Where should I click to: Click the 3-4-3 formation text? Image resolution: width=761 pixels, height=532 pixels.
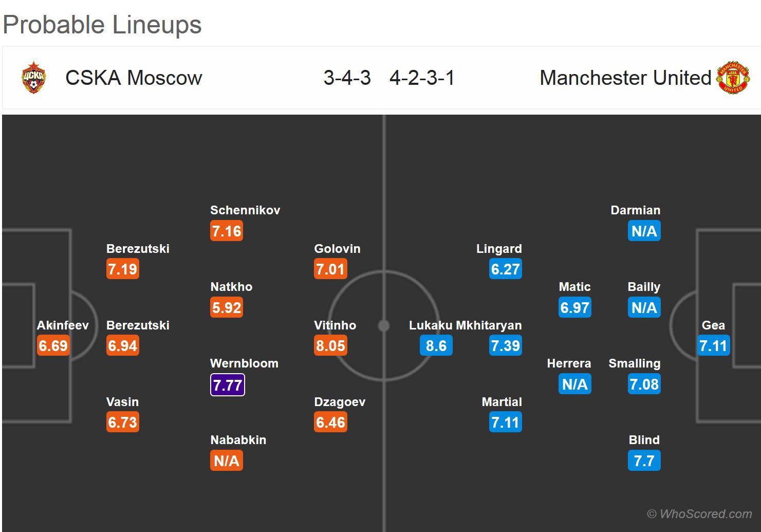(347, 78)
